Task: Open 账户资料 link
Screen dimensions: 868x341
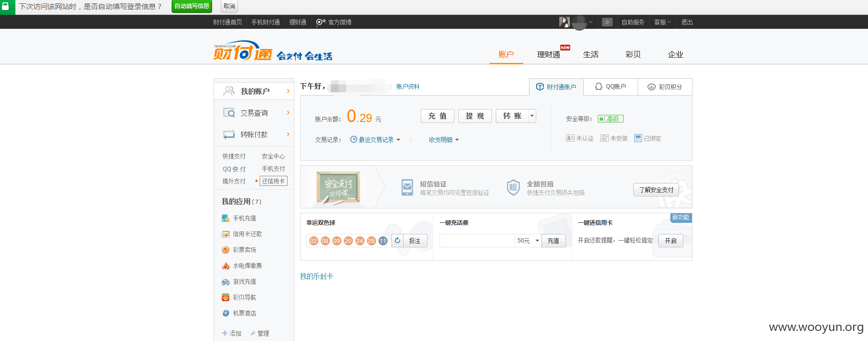Action: 408,86
